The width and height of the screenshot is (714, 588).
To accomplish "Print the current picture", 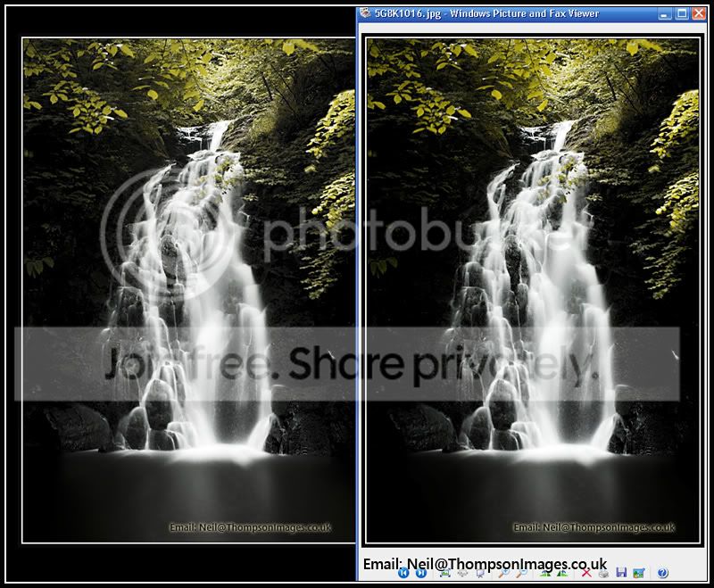I will pos(604,573).
